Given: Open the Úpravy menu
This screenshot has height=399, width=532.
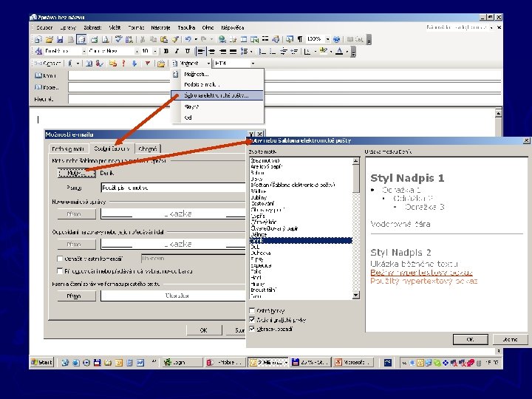Looking at the screenshot, I should [68, 28].
